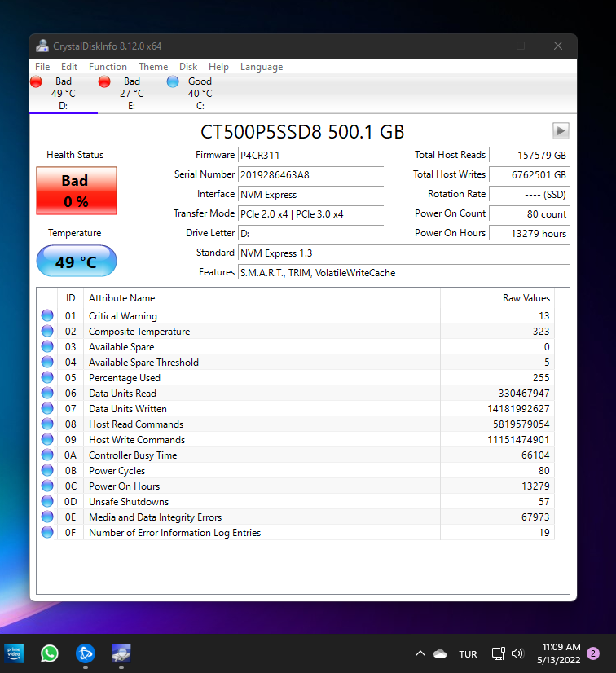Click raw value 14181992627

(518, 409)
